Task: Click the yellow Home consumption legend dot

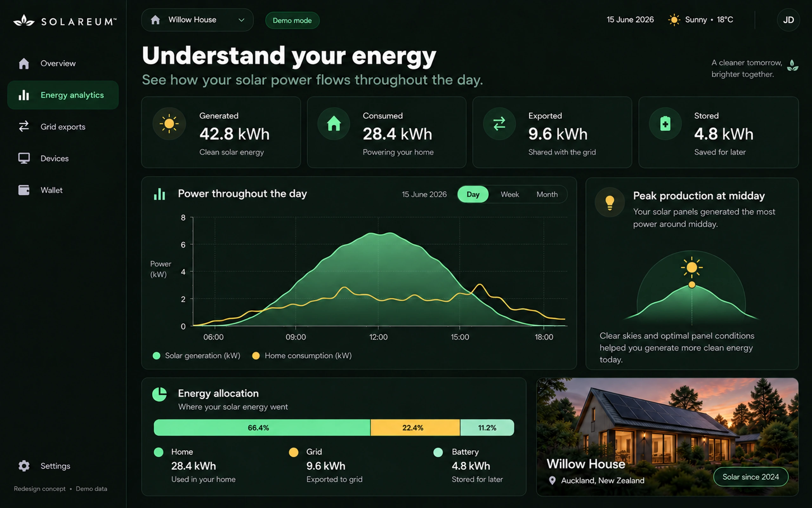Action: pos(256,356)
